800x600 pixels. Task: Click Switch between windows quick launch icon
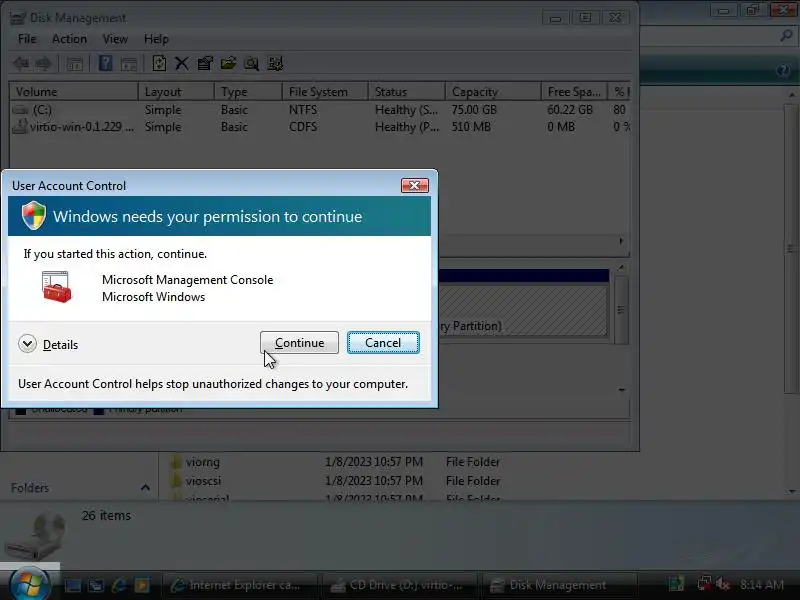pos(96,585)
